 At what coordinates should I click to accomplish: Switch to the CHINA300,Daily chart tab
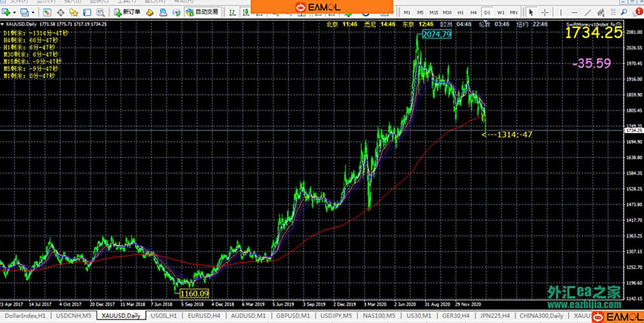point(542,315)
